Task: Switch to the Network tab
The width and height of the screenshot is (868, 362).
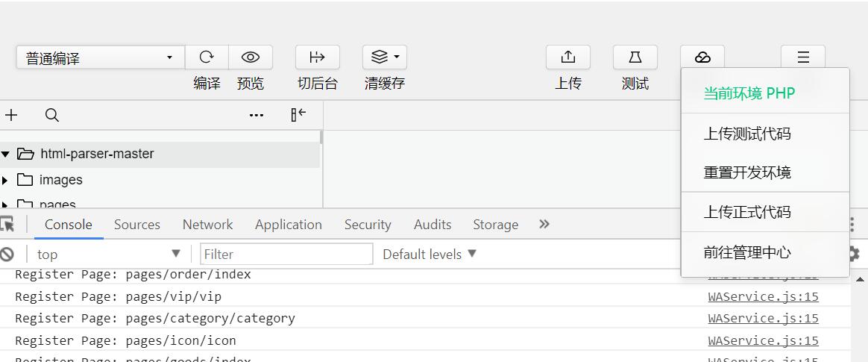Action: (207, 225)
